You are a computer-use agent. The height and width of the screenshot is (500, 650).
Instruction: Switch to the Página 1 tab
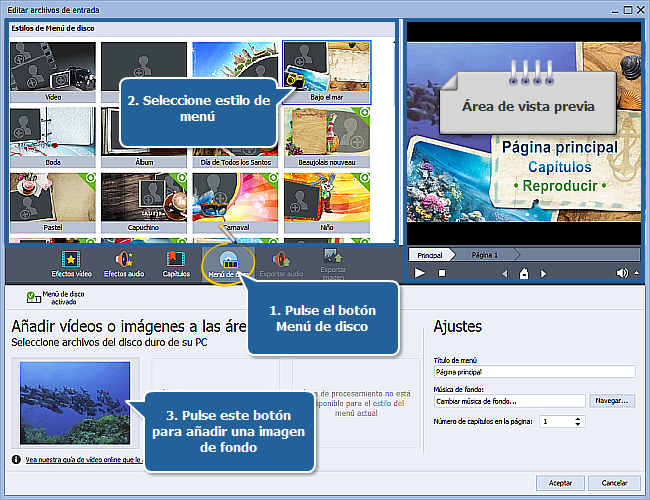coord(484,255)
